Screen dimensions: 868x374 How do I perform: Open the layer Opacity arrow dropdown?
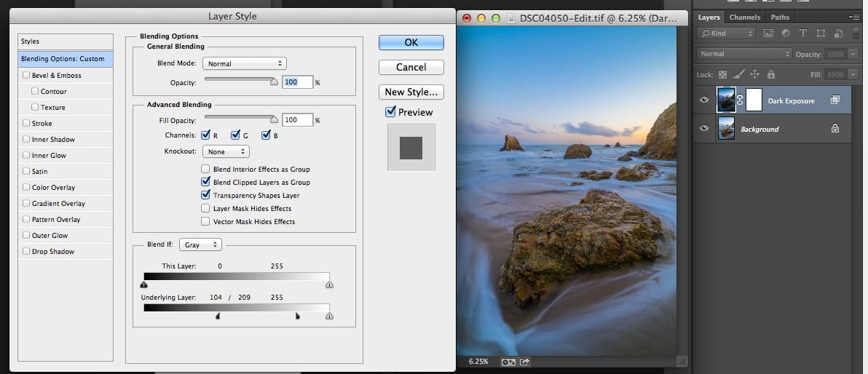853,55
